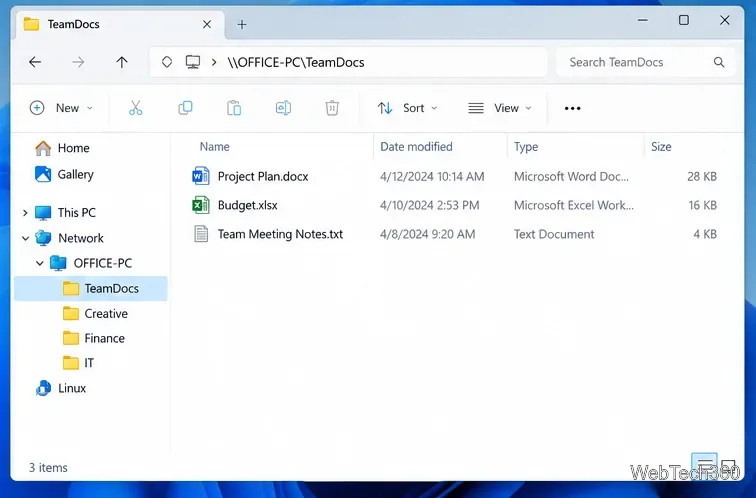
Task: Select the file Budget.xlsx
Action: tap(247, 205)
